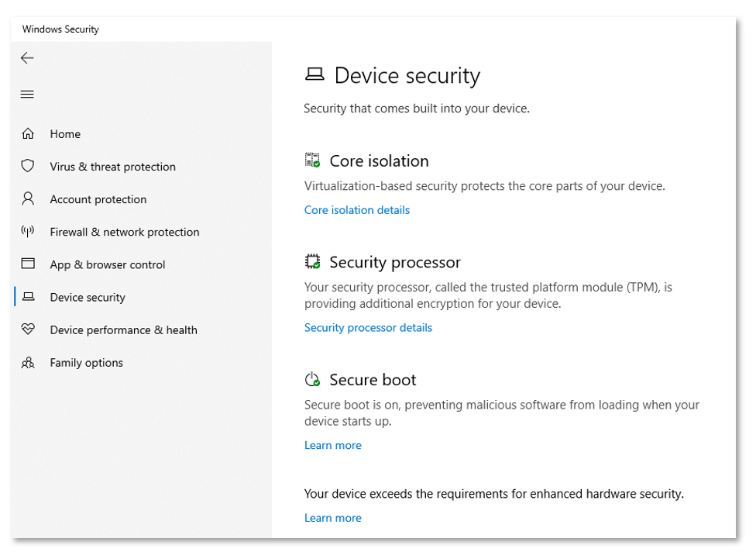Click Learn more under enhanced hardware security
Screen dimensions: 756x552
pos(333,519)
